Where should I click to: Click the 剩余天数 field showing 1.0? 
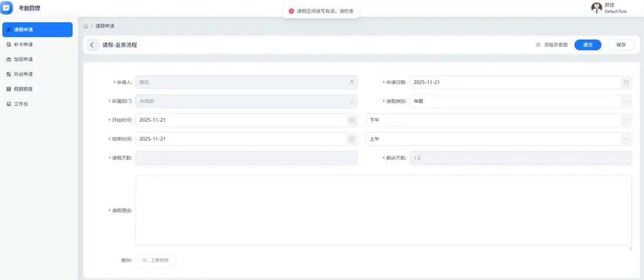pos(520,158)
